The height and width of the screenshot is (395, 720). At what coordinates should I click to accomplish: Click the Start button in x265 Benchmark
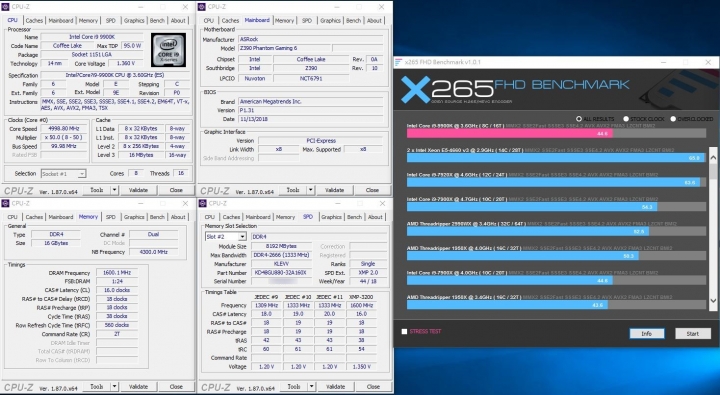pos(692,333)
